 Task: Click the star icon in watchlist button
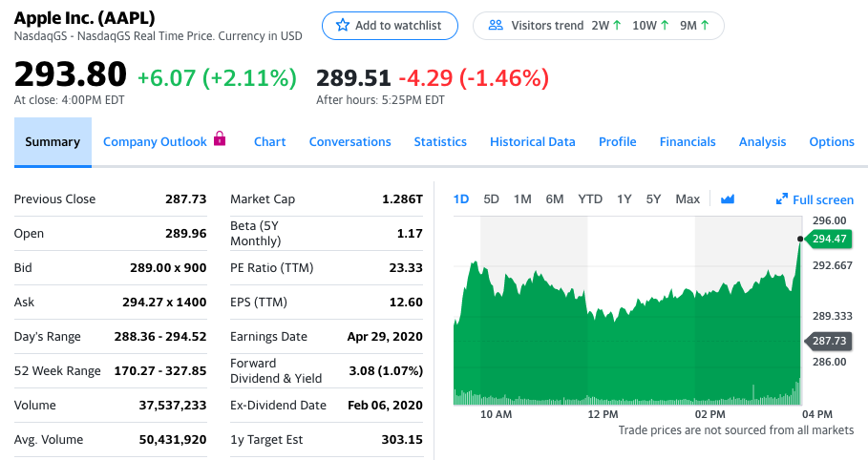[x=341, y=26]
